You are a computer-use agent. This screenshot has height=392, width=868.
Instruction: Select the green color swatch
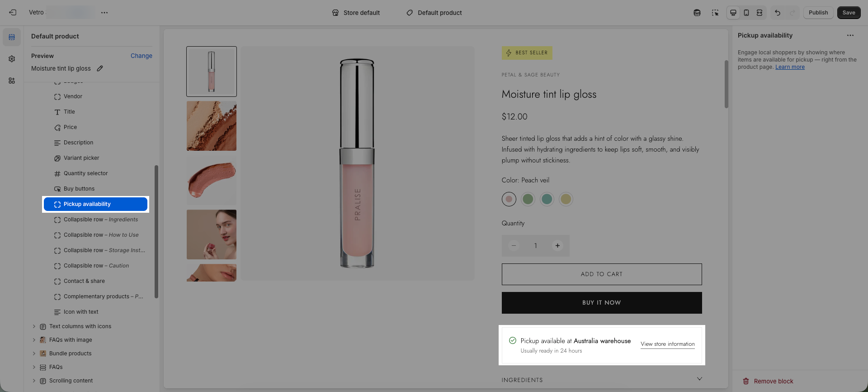(528, 199)
